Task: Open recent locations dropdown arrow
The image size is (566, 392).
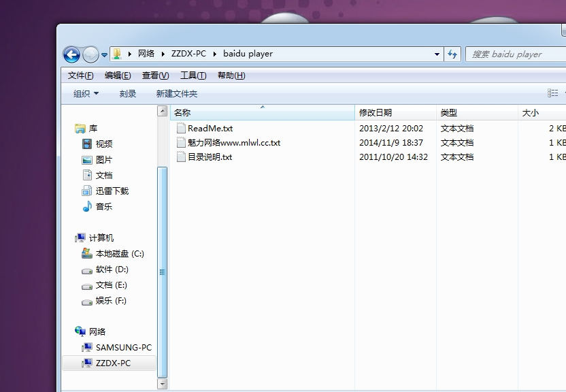Action: 104,55
